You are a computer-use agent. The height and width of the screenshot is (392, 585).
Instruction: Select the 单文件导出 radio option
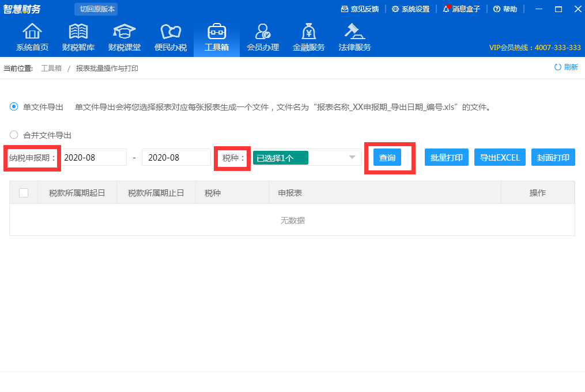[13, 106]
